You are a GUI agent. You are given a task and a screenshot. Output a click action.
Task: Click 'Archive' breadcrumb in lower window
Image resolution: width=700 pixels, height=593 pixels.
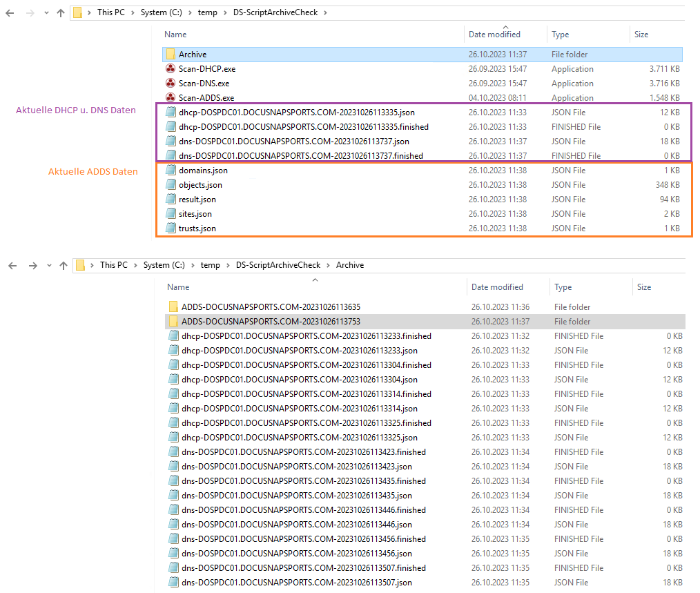[350, 265]
